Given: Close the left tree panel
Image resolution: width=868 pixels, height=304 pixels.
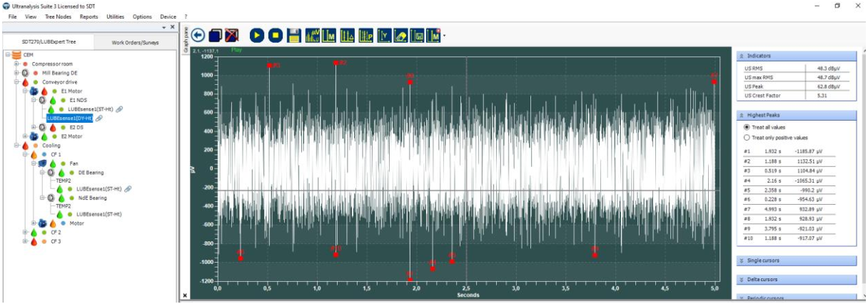Looking at the screenshot, I should pyautogui.click(x=172, y=27).
